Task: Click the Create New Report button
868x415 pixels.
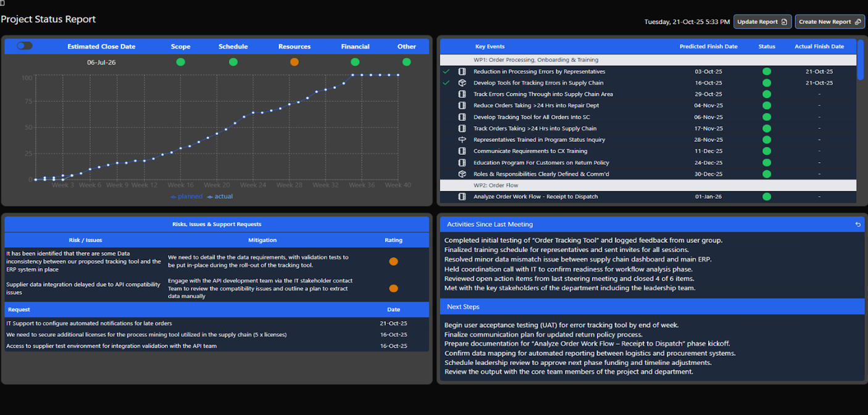Action: [830, 20]
